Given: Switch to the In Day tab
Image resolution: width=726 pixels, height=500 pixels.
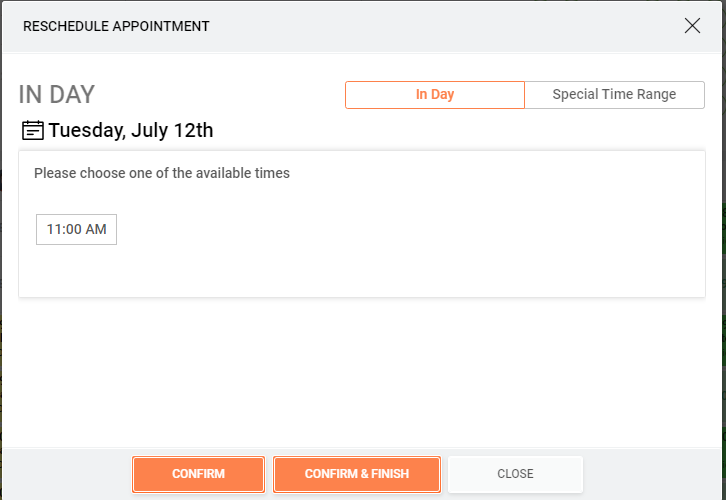Looking at the screenshot, I should 435,95.
